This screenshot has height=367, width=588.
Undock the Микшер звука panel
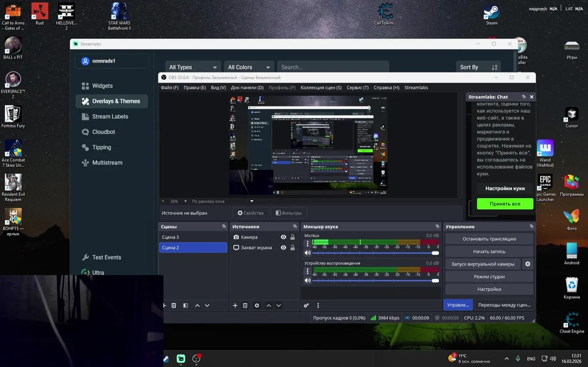437,227
